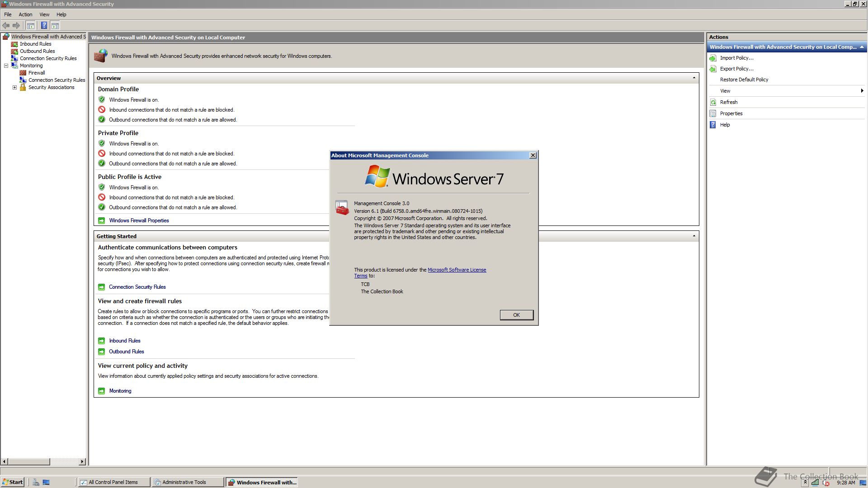Select the Security Associations tree node
Image resolution: width=868 pixels, height=488 pixels.
coord(51,87)
